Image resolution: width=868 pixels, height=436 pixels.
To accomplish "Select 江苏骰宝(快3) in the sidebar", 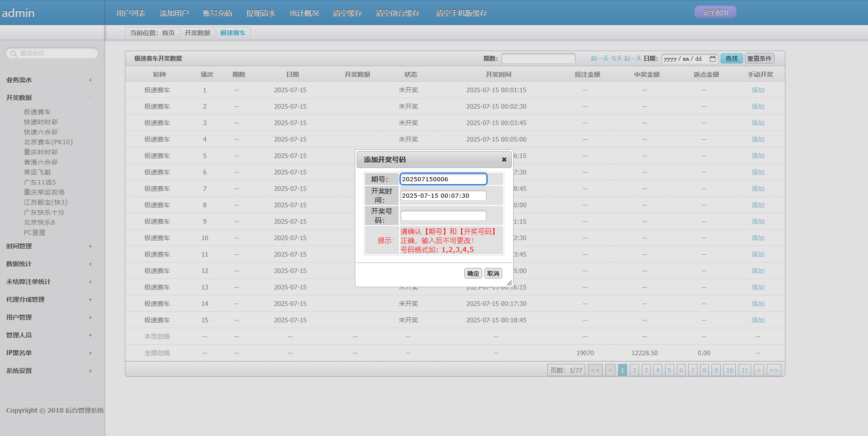I will point(46,202).
